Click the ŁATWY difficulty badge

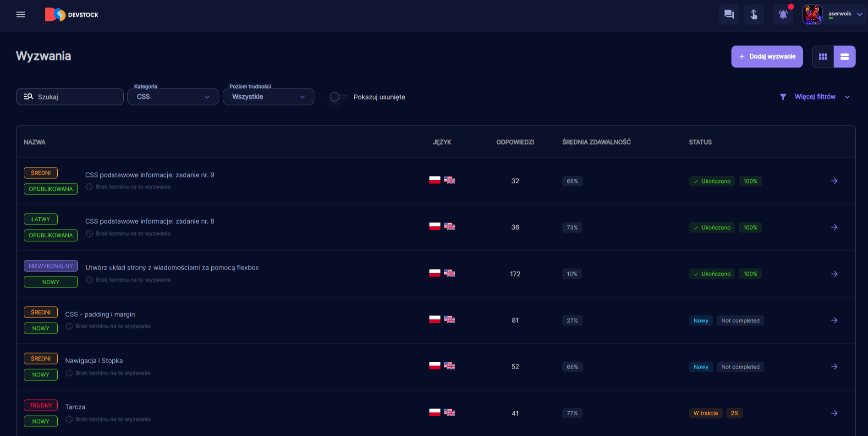[41, 219]
